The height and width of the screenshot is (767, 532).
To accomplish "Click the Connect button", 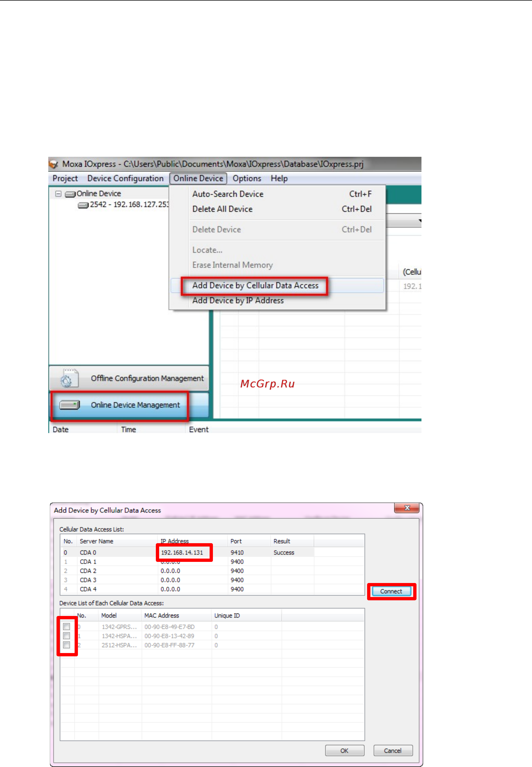I will click(391, 592).
